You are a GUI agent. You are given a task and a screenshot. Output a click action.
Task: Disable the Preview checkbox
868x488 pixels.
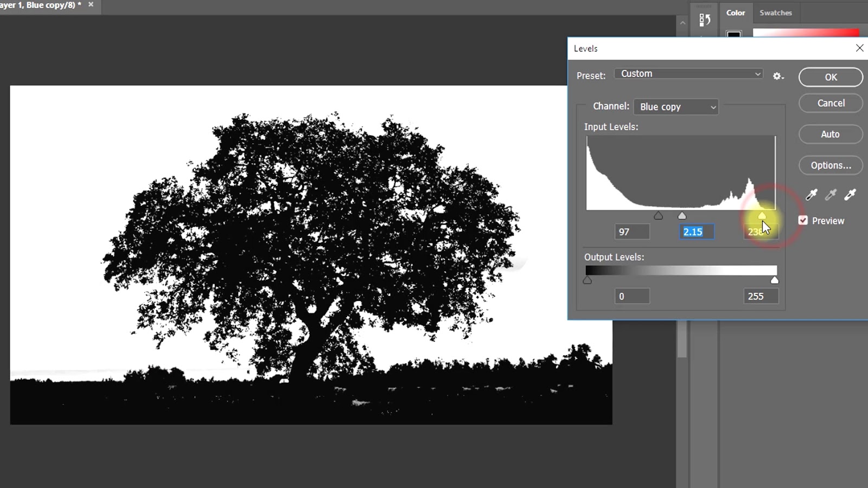(x=803, y=220)
